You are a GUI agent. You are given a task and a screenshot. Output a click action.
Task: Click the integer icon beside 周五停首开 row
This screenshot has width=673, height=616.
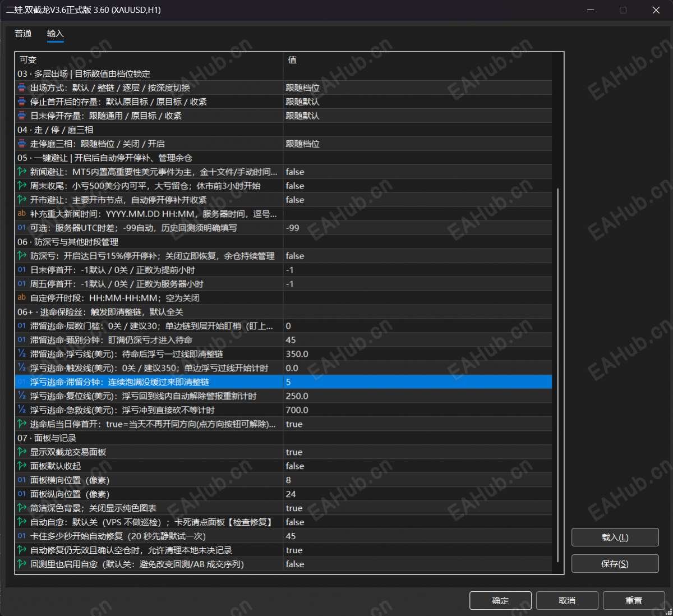[22, 284]
